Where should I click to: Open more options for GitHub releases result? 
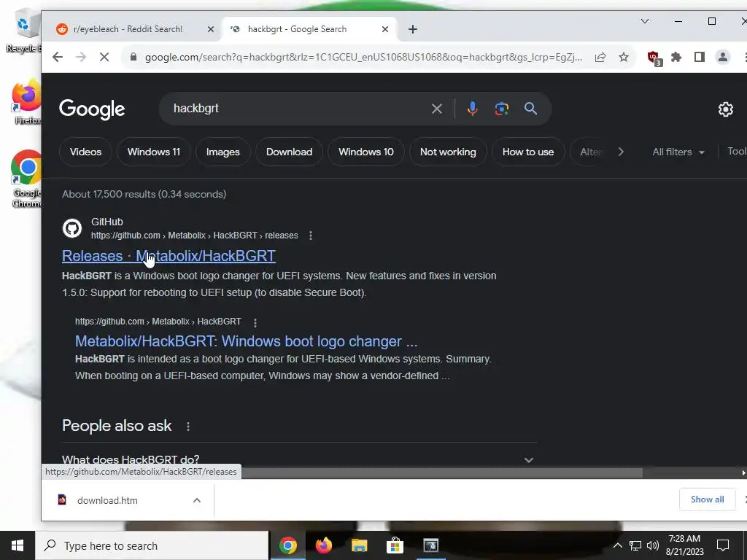click(311, 236)
